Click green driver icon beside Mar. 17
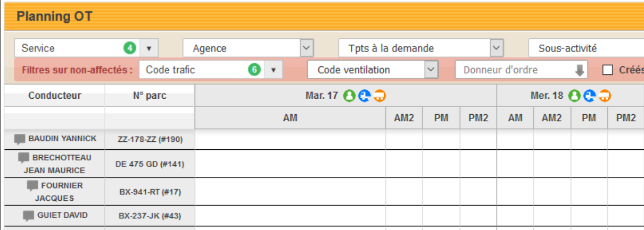 click(x=349, y=96)
